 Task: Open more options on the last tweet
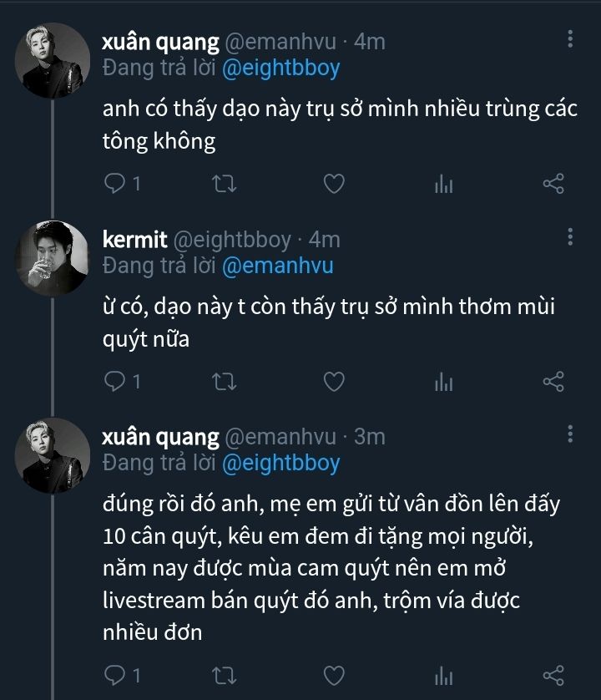570,434
